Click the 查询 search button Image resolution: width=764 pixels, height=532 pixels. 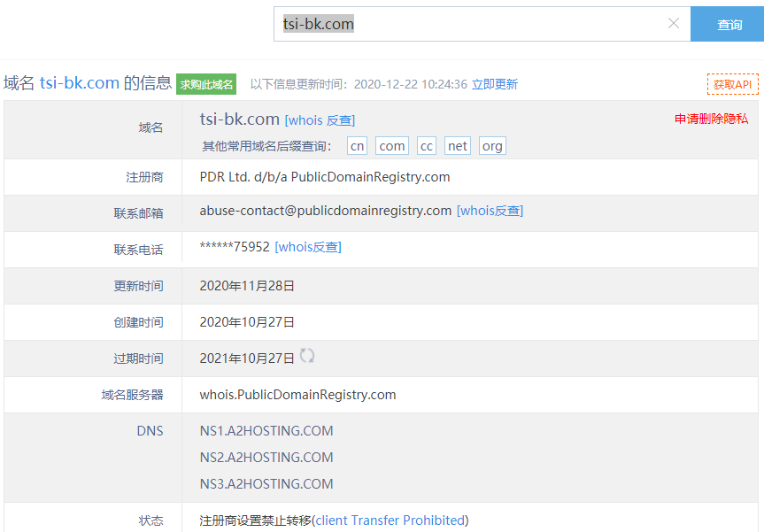(x=729, y=24)
